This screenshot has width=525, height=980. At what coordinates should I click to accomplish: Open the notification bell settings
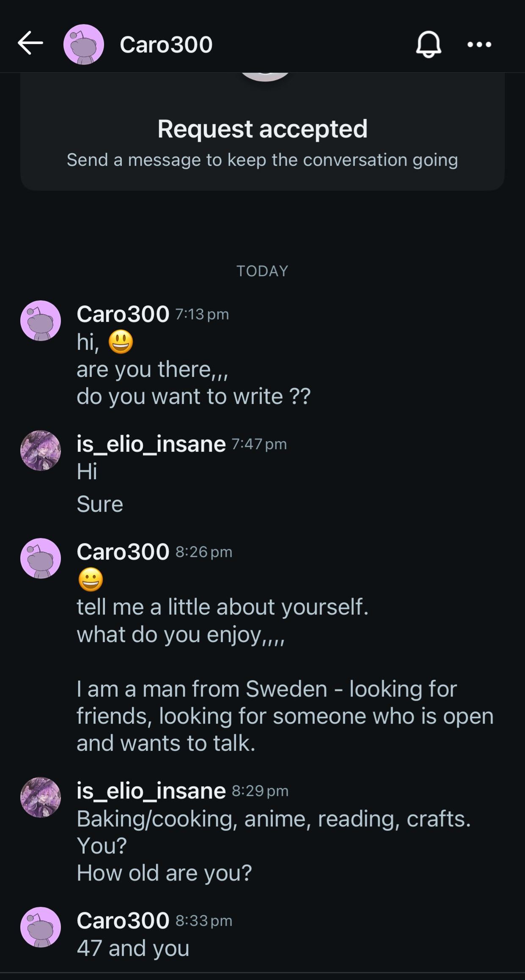pyautogui.click(x=429, y=44)
